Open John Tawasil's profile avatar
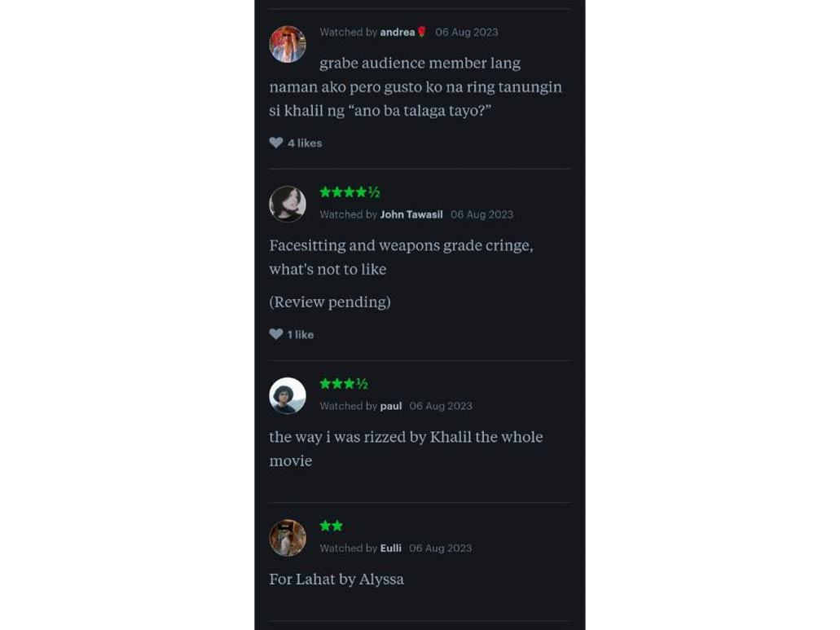Image resolution: width=840 pixels, height=630 pixels. click(x=288, y=204)
